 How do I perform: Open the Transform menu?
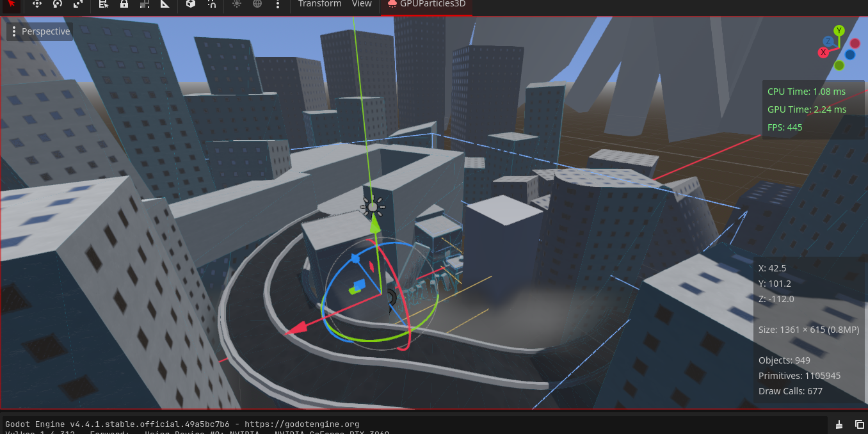[319, 4]
